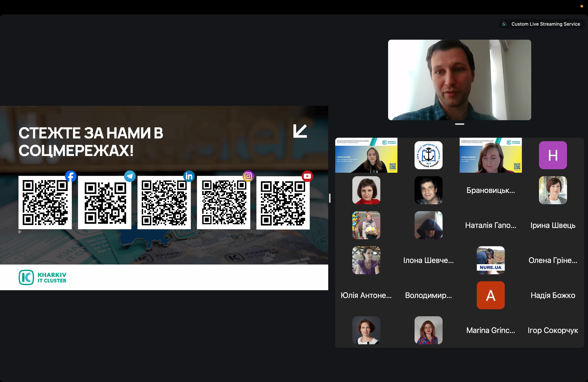Click the LinkedIn icon on third QR code
This screenshot has height=382, width=588.
pyautogui.click(x=189, y=176)
